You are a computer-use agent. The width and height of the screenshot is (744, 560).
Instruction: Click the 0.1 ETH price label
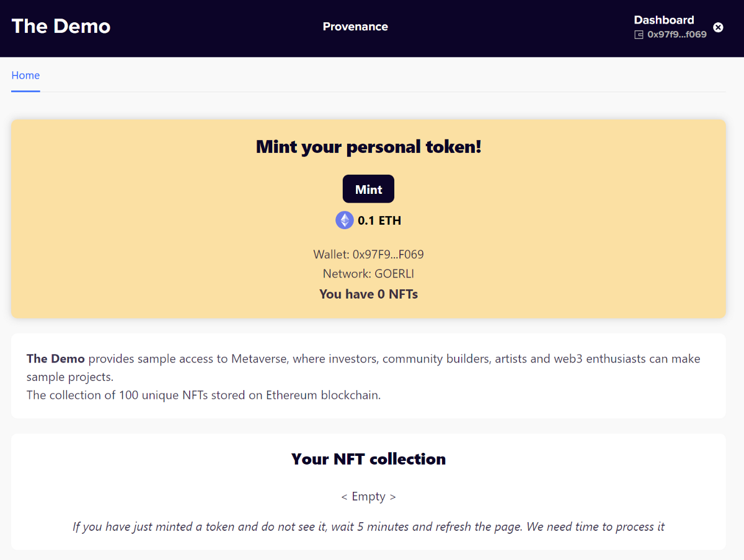[x=379, y=220]
